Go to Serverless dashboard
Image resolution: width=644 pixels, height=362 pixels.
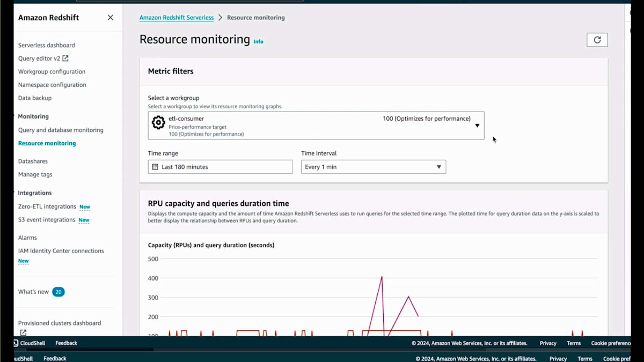[47, 45]
